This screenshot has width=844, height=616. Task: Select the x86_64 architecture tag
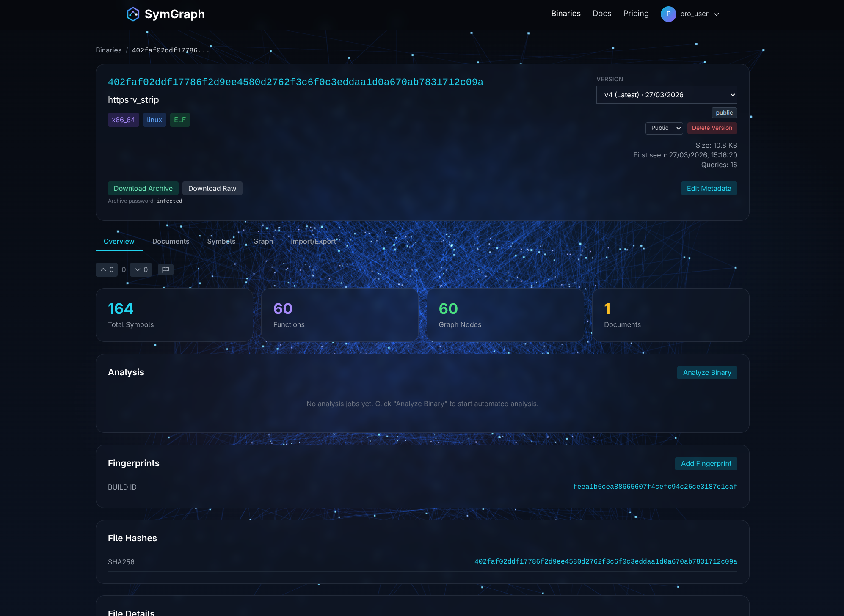tap(123, 120)
